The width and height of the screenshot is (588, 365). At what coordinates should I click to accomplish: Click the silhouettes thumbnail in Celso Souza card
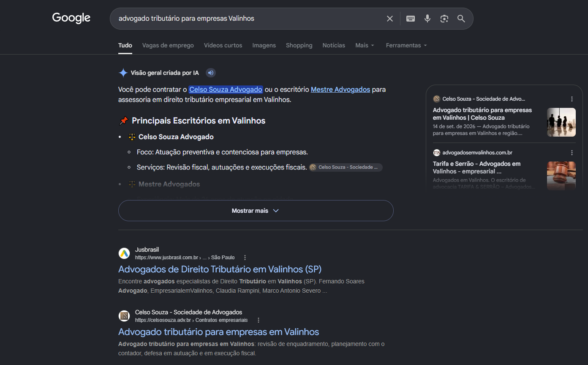click(561, 122)
